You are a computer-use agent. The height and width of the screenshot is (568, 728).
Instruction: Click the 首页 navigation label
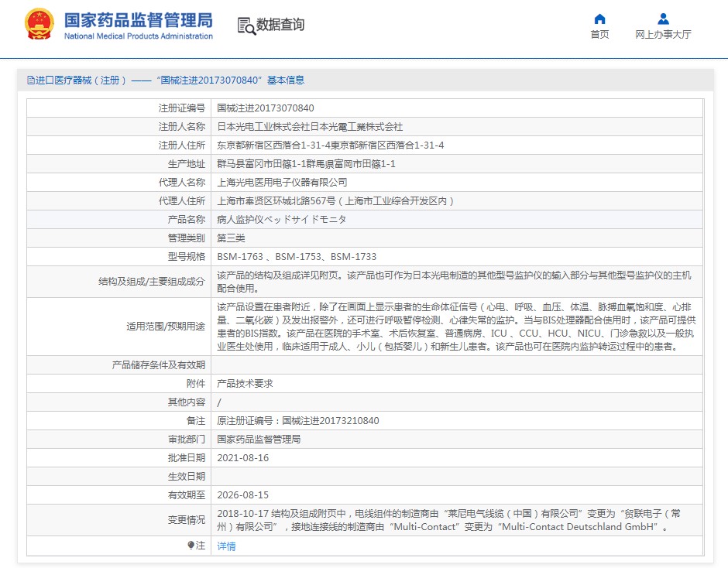point(599,34)
